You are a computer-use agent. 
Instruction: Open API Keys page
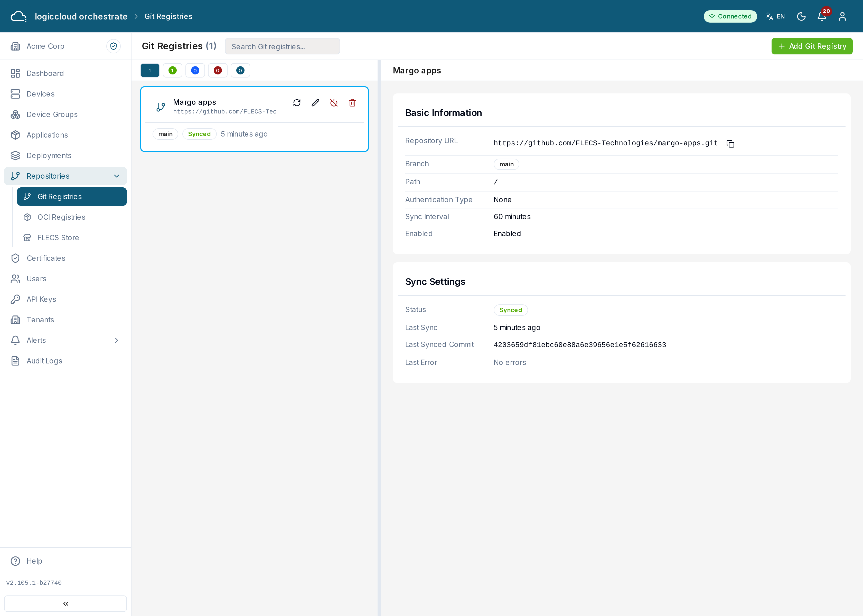pos(65,299)
